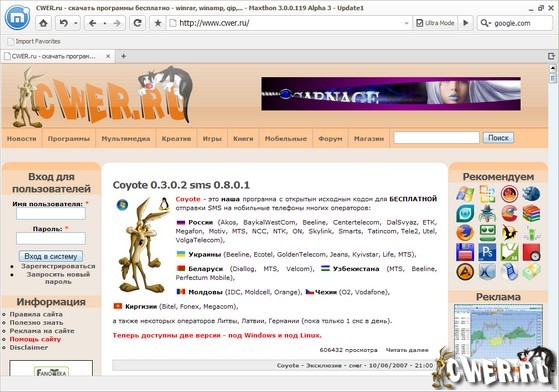559x392 pixels.
Task: Click the Firefox icon in Рекомендуем
Action: point(465,232)
